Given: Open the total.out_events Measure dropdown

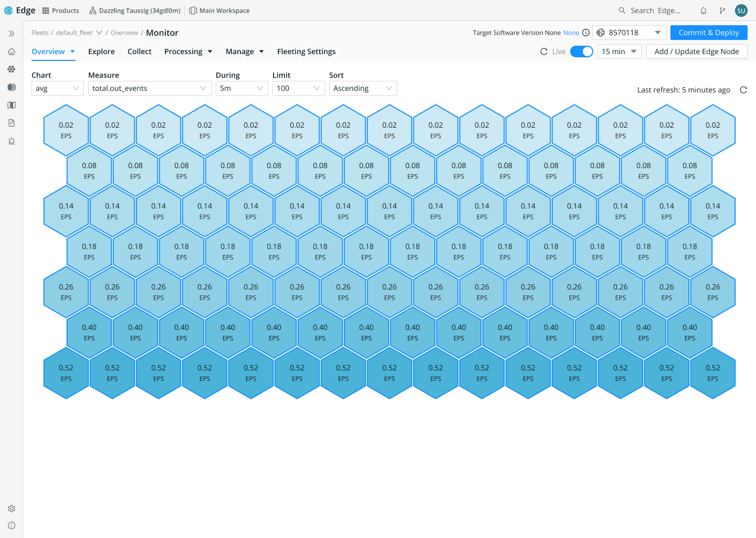Looking at the screenshot, I should (x=150, y=88).
